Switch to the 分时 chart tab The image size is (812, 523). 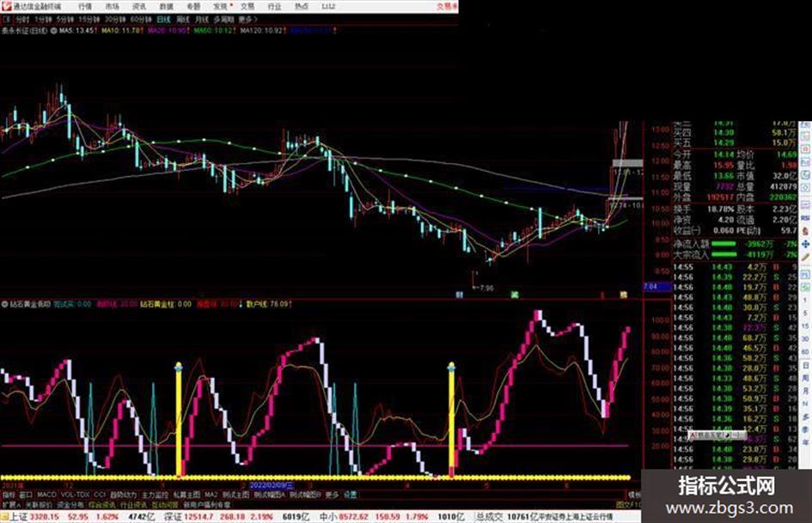pos(21,19)
